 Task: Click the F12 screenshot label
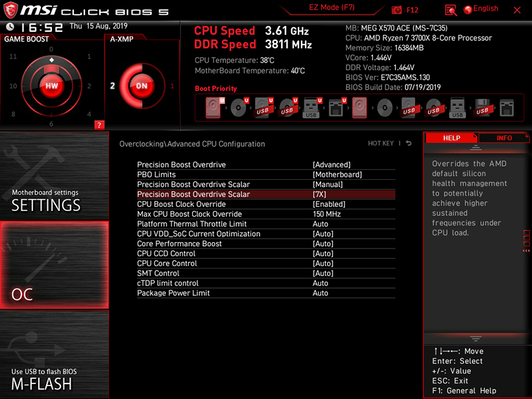click(412, 10)
